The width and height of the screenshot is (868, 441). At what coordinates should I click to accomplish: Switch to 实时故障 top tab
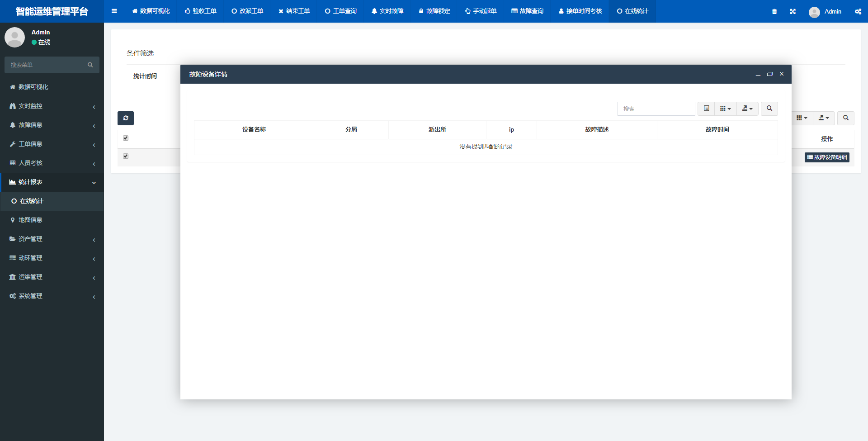tap(387, 11)
